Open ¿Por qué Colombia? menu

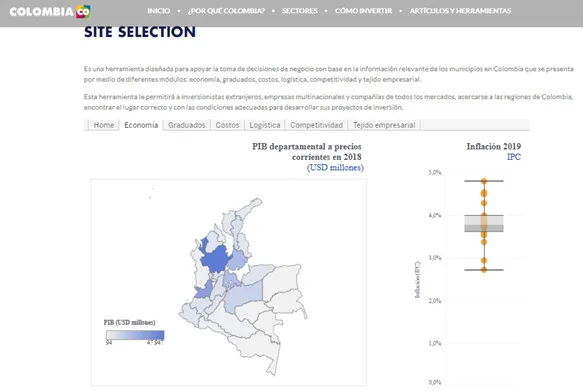[x=226, y=11]
